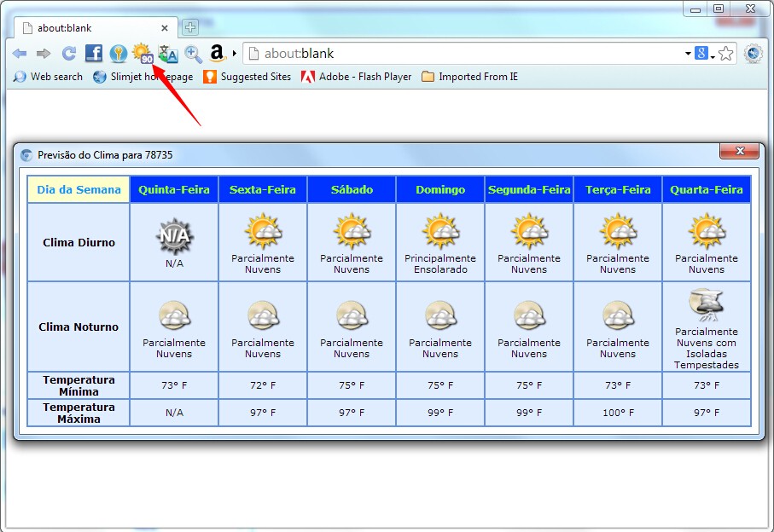Open Adobe - Flash Player bookmark
The image size is (774, 532).
[x=357, y=77]
